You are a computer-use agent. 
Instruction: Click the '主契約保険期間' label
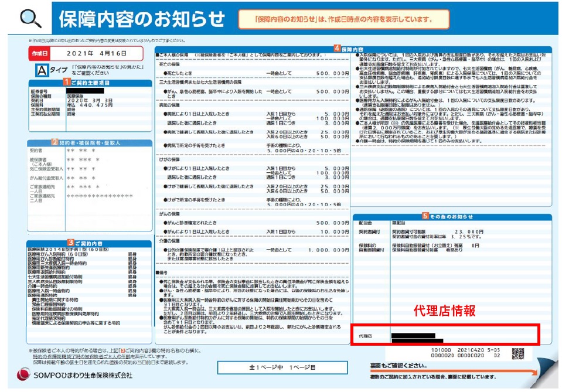[x=45, y=110]
